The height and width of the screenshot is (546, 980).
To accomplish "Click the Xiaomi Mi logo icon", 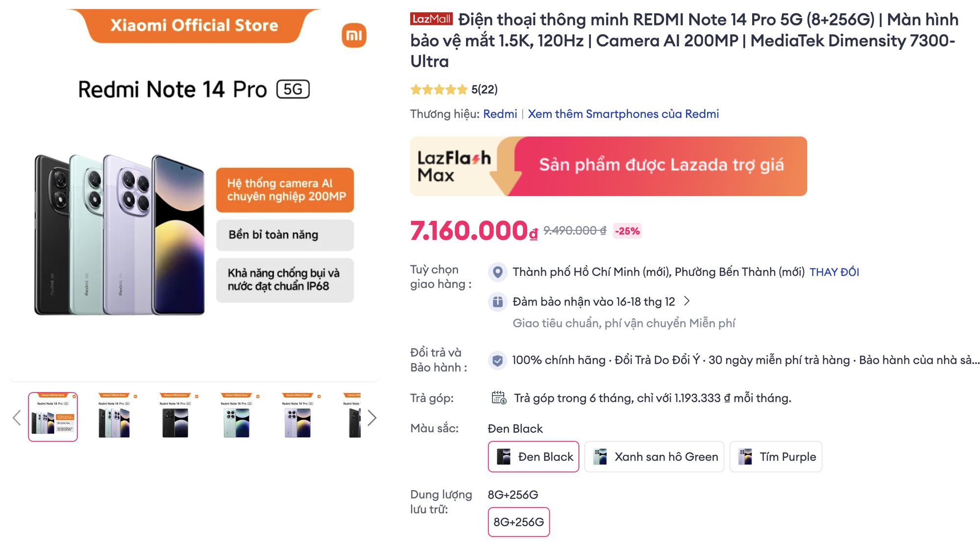I will click(354, 35).
